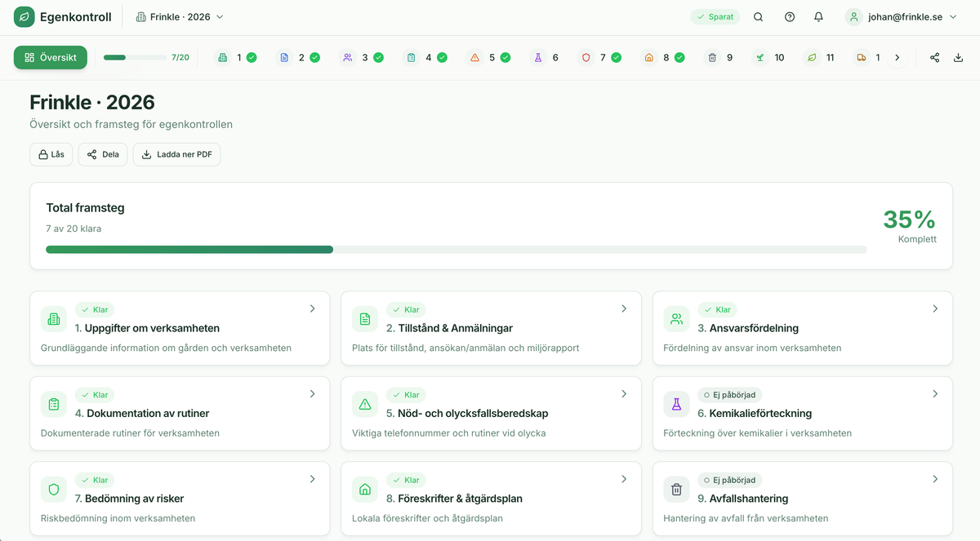
Task: Click the Egenkontroll leaf logo
Action: coord(24,16)
